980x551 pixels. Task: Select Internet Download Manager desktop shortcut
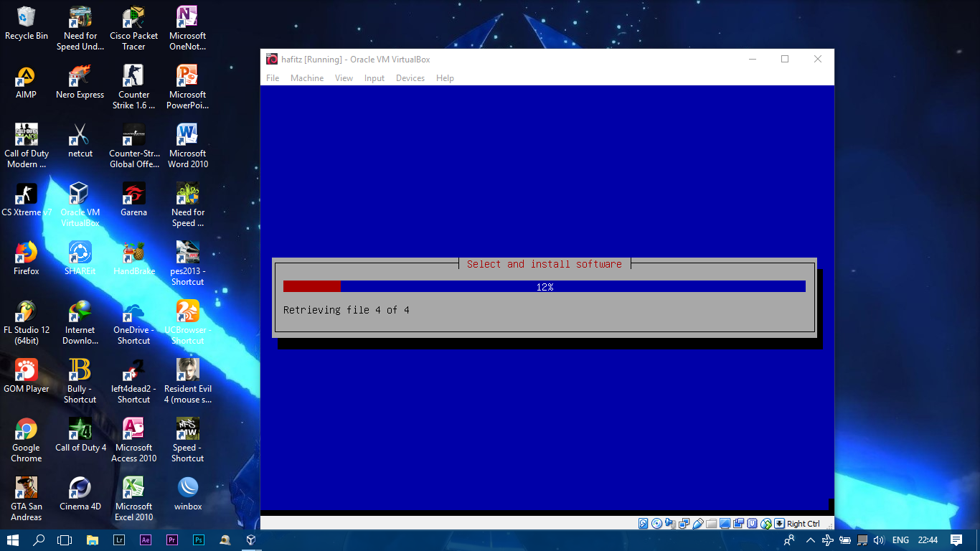(80, 323)
